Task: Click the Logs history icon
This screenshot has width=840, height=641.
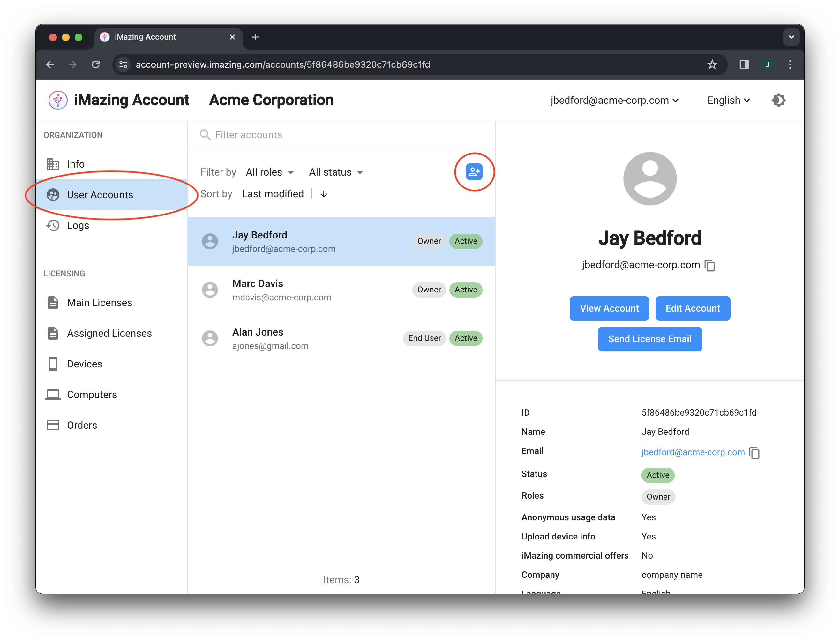Action: [x=53, y=225]
